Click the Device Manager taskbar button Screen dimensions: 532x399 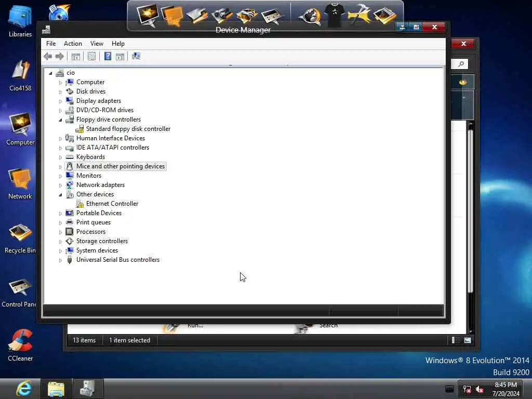click(x=87, y=389)
